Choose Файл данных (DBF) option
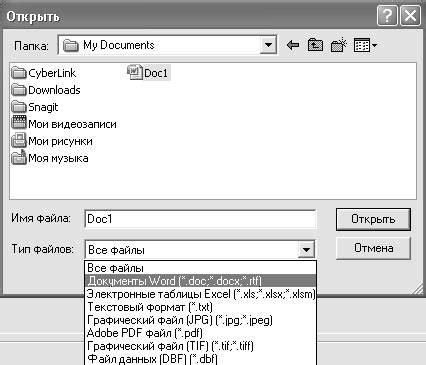Image resolution: width=426 pixels, height=365 pixels. tap(200, 359)
